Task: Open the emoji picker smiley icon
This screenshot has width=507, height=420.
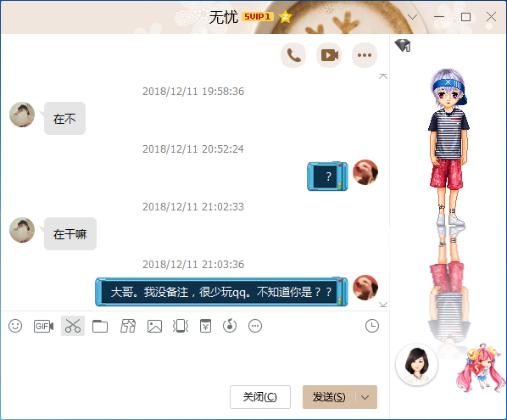Action: [x=15, y=326]
